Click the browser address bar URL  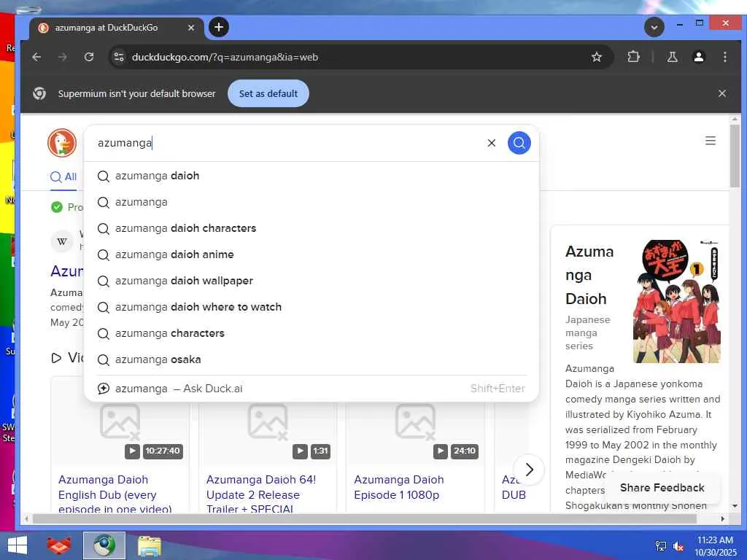(225, 57)
